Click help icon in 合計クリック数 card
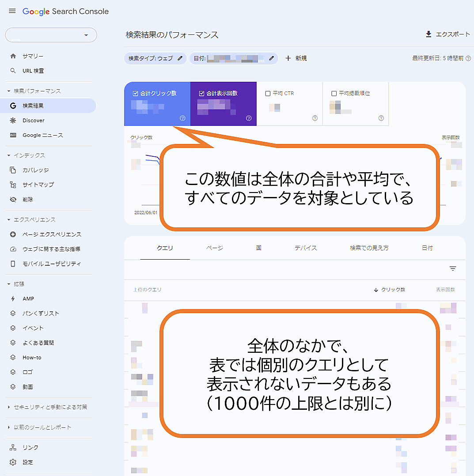This screenshot has height=476, width=474. point(182,118)
